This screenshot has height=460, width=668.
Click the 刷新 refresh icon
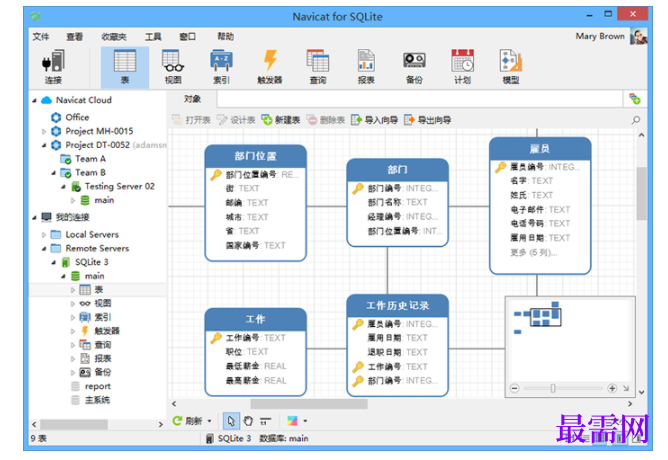pyautogui.click(x=177, y=421)
